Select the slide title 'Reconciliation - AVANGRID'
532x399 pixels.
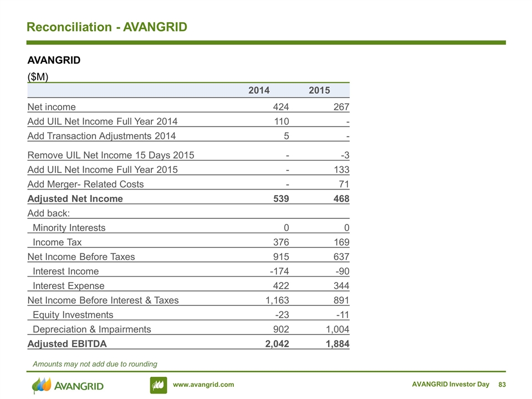click(x=107, y=27)
